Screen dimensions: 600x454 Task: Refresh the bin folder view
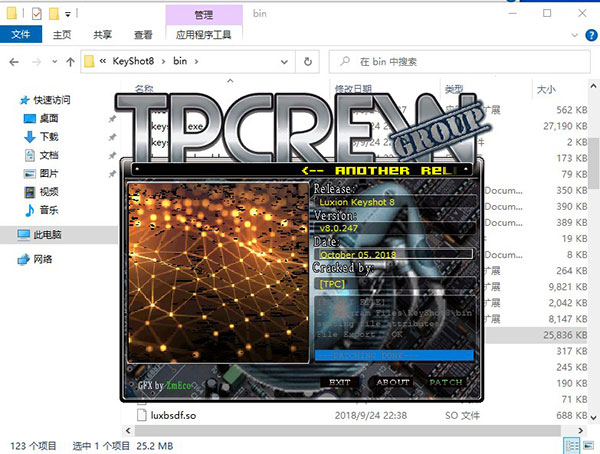coord(308,62)
